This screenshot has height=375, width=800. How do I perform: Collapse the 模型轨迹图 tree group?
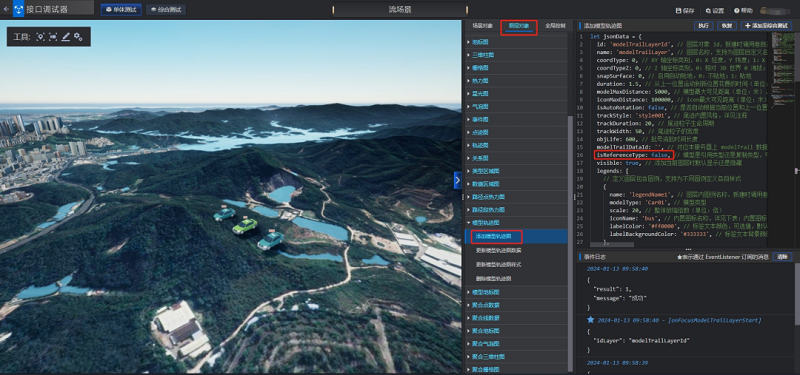(x=516, y=222)
